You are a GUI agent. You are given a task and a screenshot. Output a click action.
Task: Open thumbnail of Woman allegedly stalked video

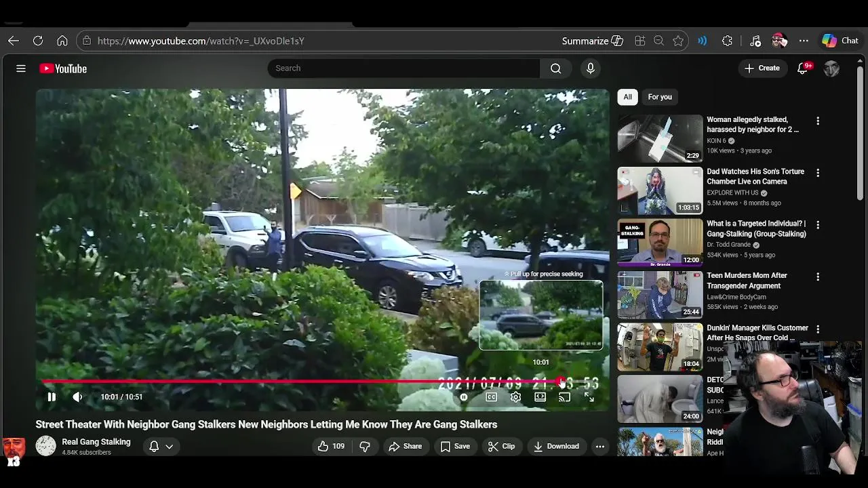660,138
